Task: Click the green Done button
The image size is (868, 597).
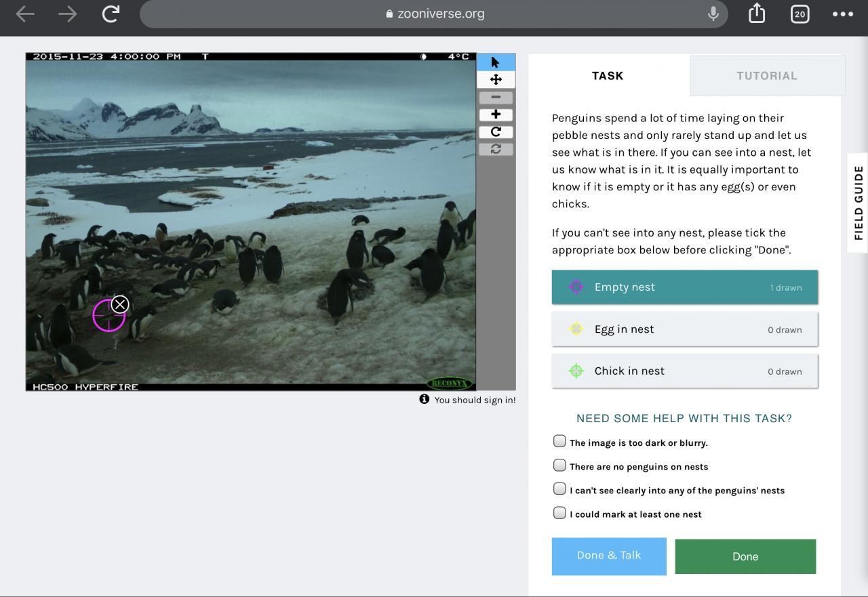Action: pyautogui.click(x=745, y=556)
